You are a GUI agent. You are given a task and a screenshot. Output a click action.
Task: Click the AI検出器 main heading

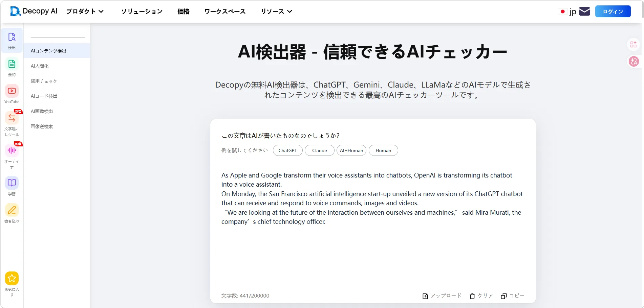click(x=373, y=52)
